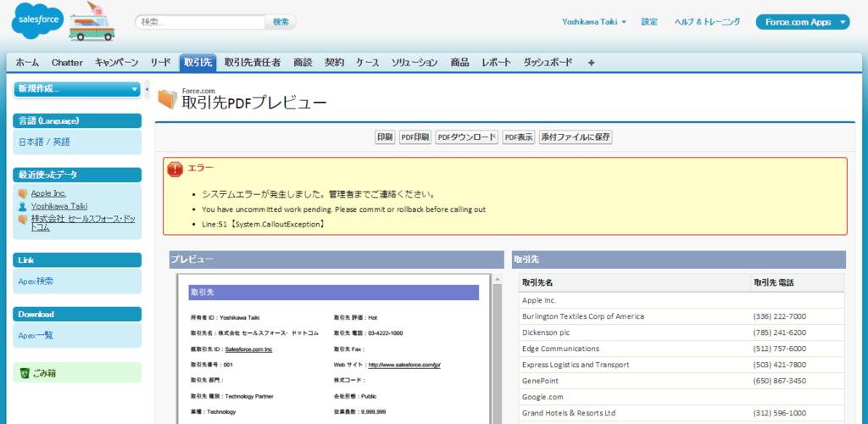Screen dimensions: 868x424
Task: Click the Salesforce cloud logo
Action: tap(37, 20)
